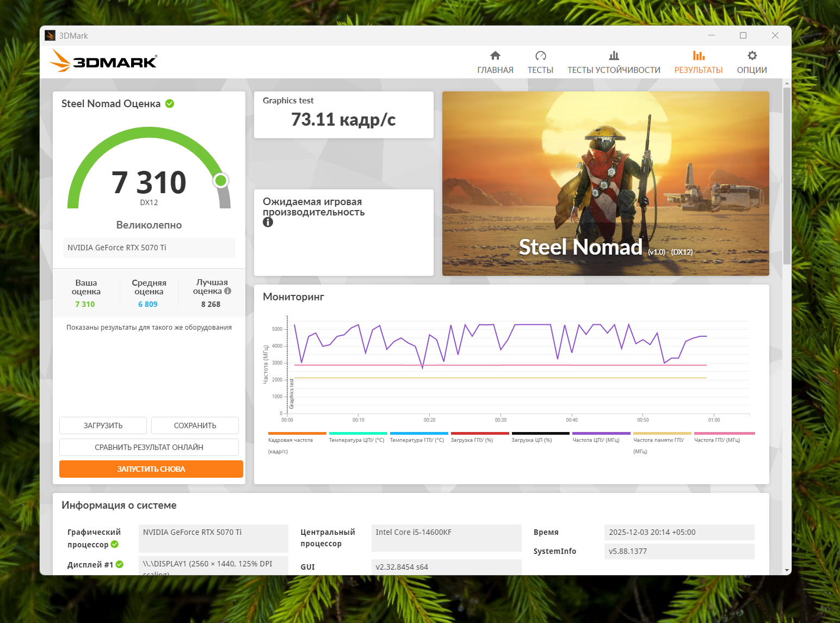
Task: Toggle the Загрузка ЦП legend series
Action: pyautogui.click(x=540, y=438)
